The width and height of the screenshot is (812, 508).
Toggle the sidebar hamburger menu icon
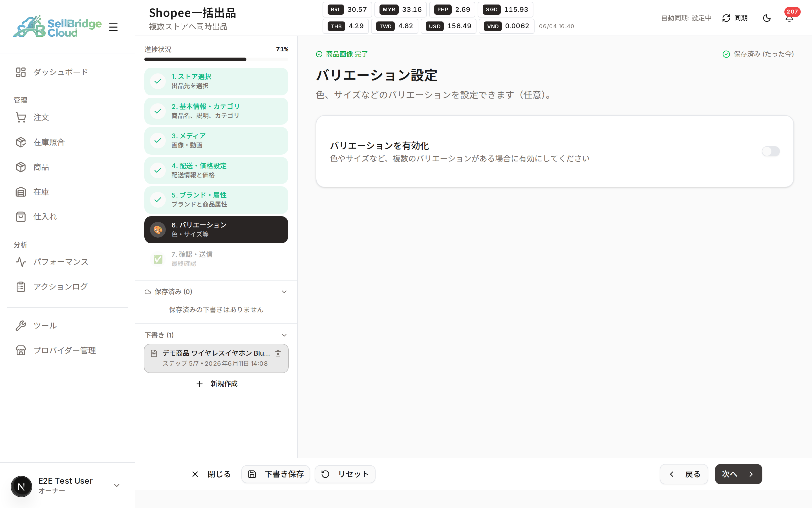pos(113,27)
